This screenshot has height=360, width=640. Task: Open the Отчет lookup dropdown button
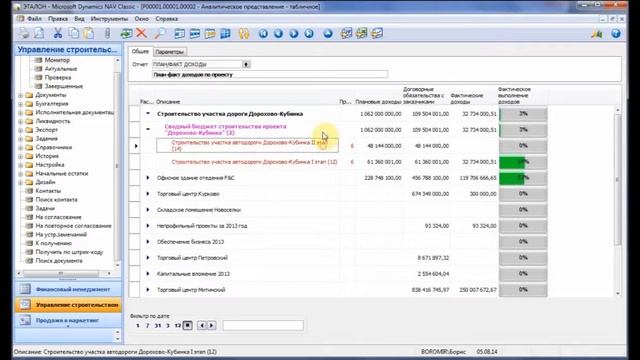(246, 64)
